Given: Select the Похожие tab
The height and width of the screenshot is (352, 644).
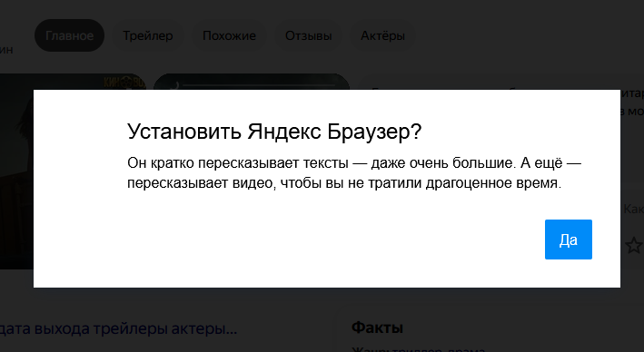Looking at the screenshot, I should coord(229,35).
